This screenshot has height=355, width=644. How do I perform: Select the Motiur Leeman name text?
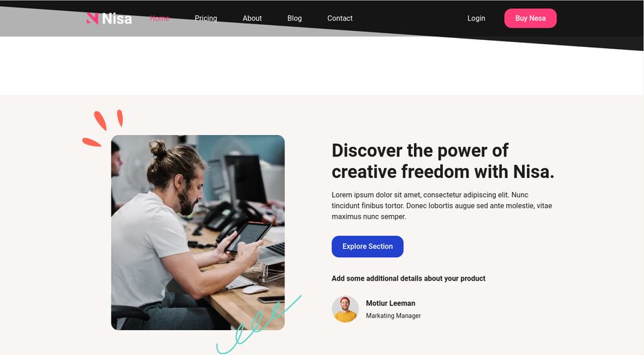[x=390, y=303]
